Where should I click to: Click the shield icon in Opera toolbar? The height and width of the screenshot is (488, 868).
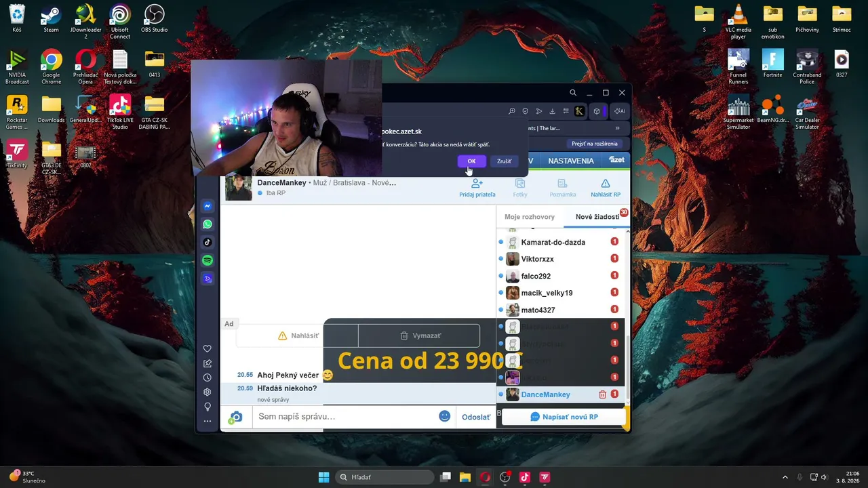tap(525, 111)
